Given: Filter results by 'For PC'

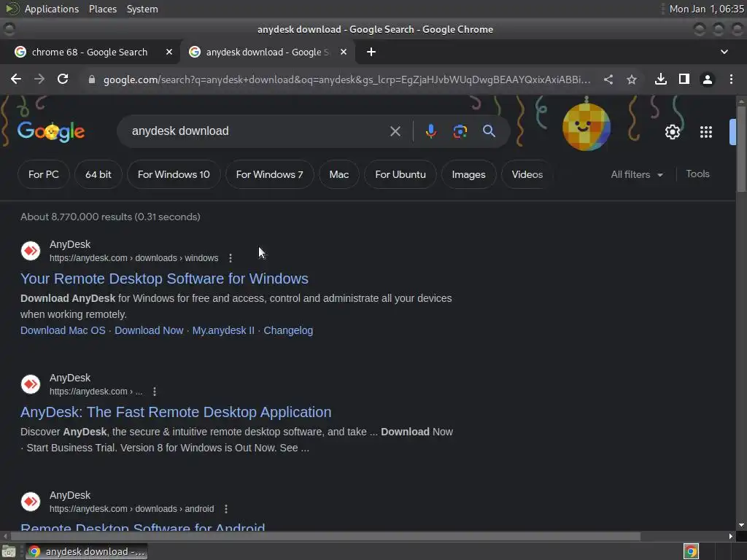Looking at the screenshot, I should 43,175.
